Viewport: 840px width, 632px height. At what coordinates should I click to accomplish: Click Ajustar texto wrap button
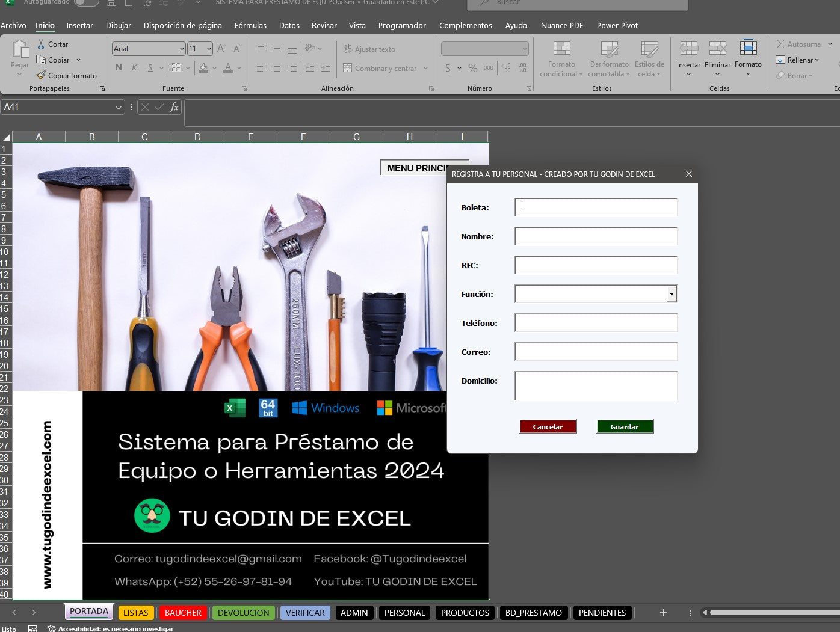369,49
